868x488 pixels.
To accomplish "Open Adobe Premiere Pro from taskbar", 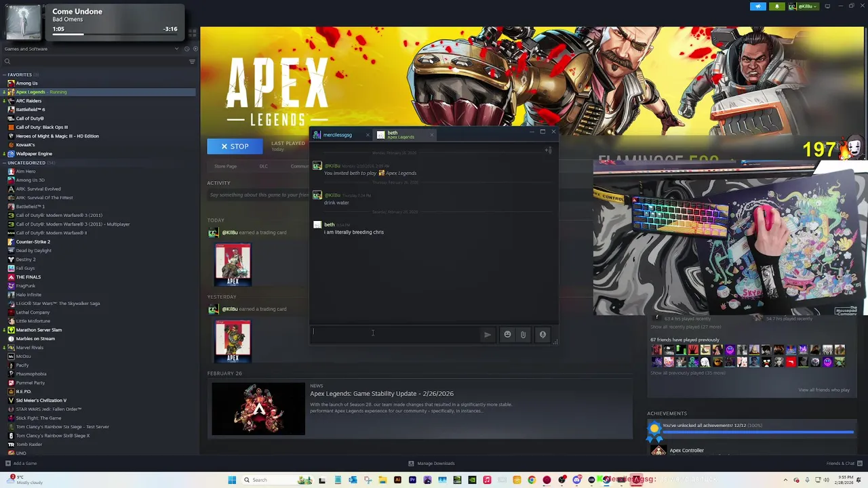I will [412, 480].
